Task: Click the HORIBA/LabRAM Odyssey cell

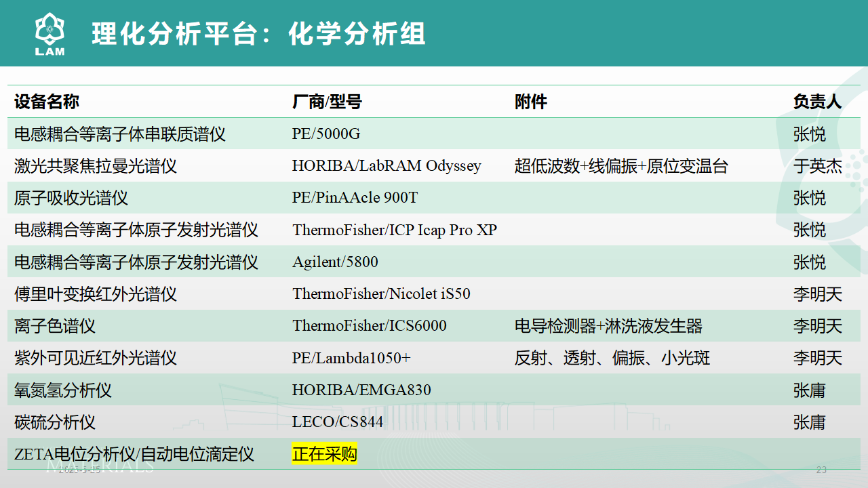Action: pos(387,166)
